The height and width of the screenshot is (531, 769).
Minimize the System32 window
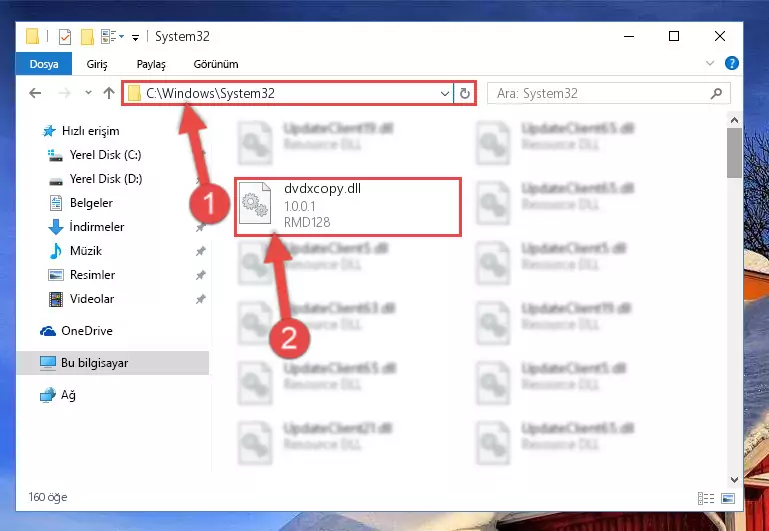[629, 36]
